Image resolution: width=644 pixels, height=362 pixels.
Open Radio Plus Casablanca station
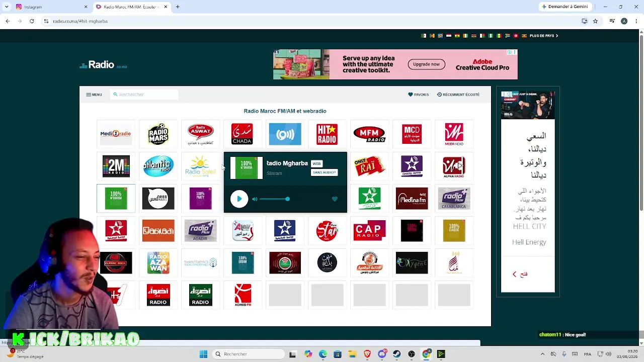click(x=454, y=199)
